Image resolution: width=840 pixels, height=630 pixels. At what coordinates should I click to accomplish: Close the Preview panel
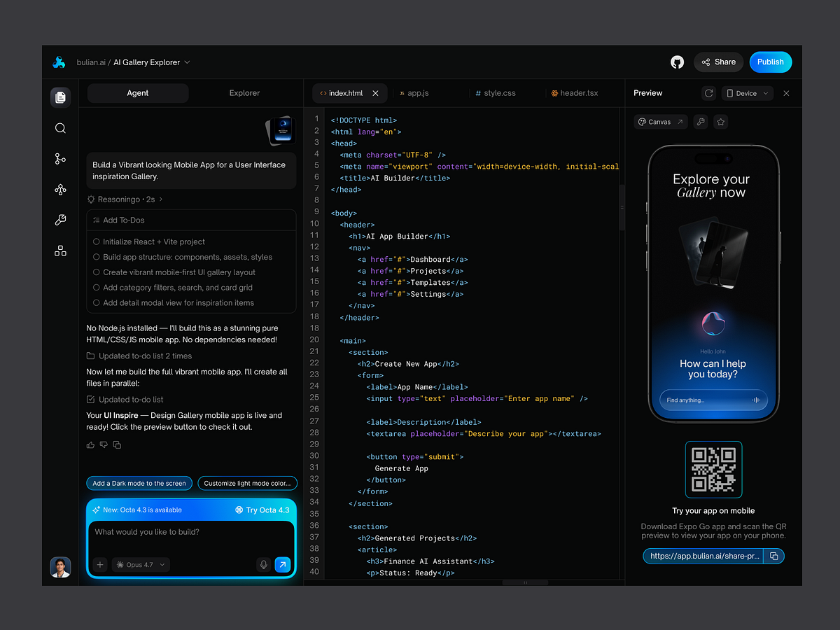[786, 93]
